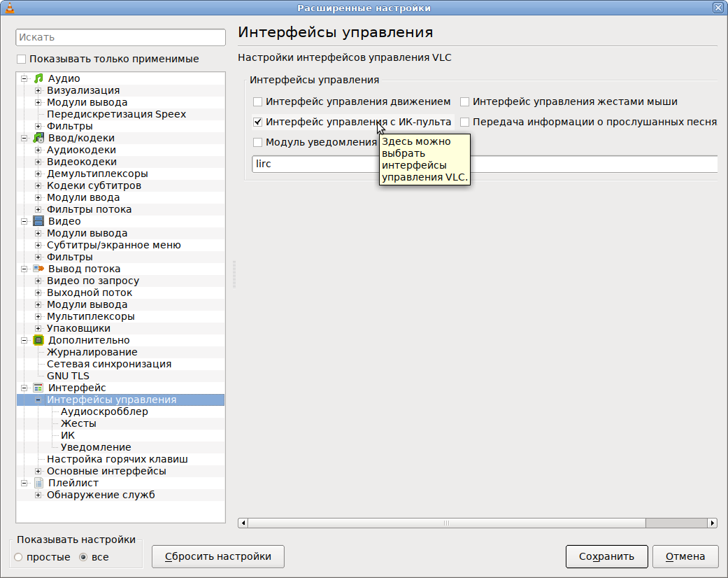This screenshot has height=578, width=728.
Task: Click the lirc text input field
Action: click(485, 164)
